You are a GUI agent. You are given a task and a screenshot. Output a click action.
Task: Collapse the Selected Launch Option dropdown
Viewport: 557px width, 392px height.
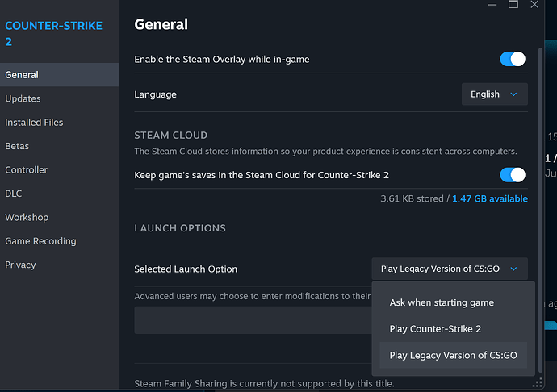(x=450, y=269)
